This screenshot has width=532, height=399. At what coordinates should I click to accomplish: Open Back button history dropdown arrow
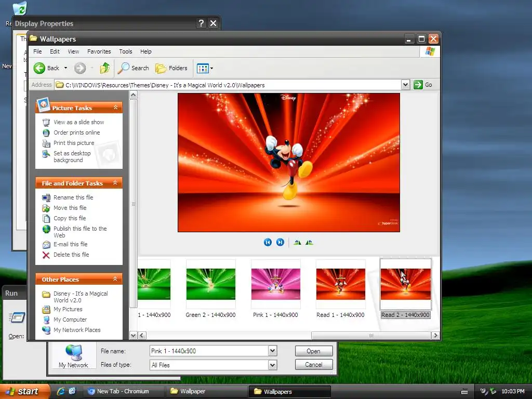tap(66, 68)
